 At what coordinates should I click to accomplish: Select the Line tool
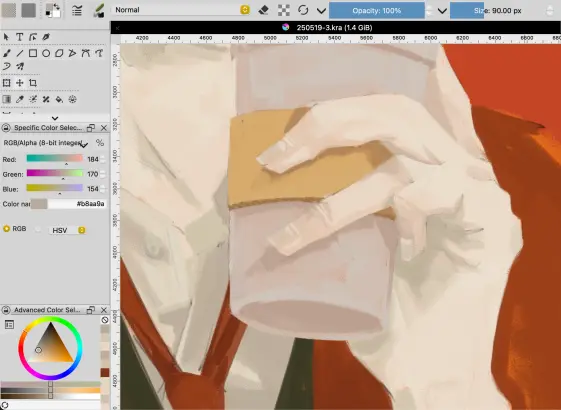coord(20,53)
